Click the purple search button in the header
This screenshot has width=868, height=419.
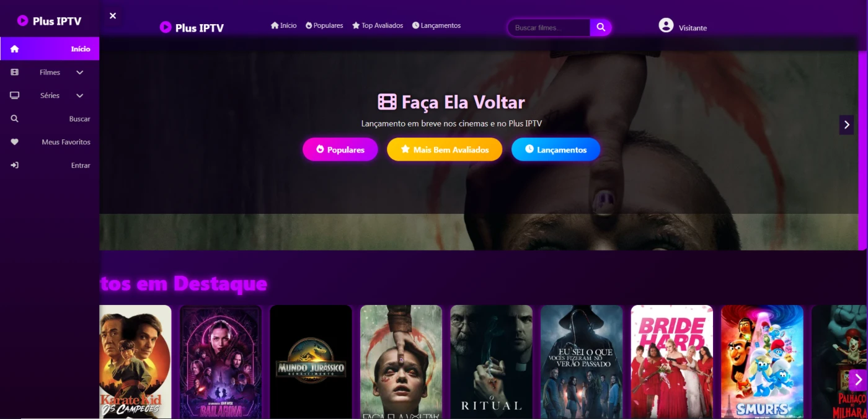(601, 27)
